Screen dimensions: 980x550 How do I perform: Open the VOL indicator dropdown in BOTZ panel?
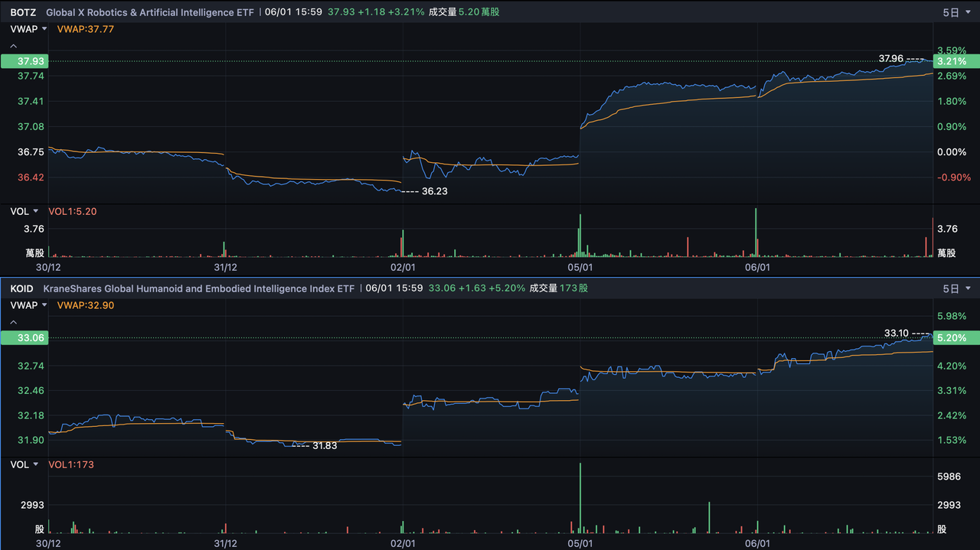coord(24,211)
